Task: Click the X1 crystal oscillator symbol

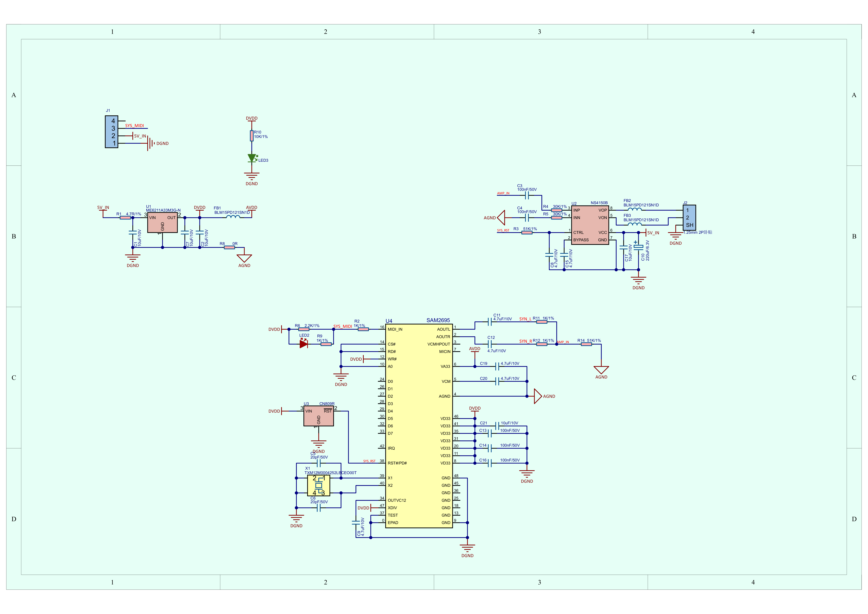Action: 319,485
